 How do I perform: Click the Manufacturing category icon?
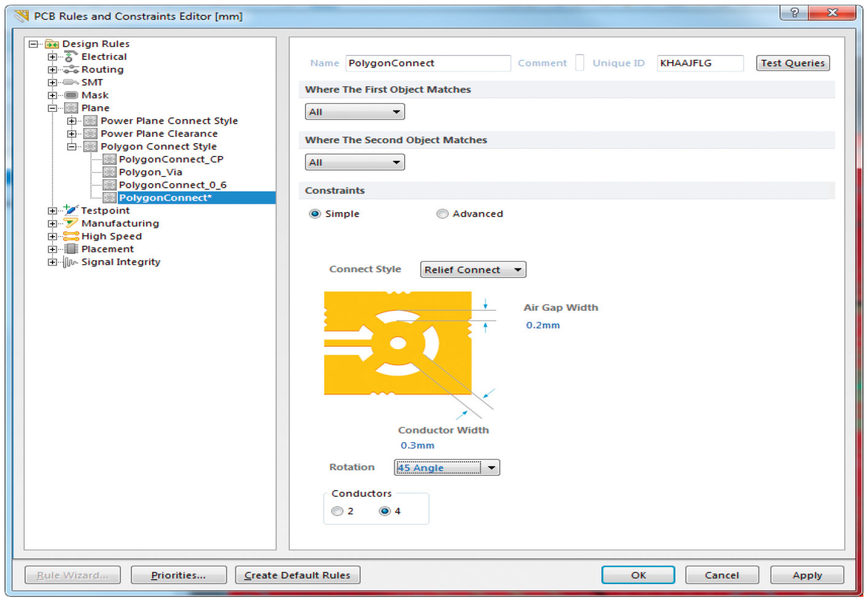[x=71, y=223]
